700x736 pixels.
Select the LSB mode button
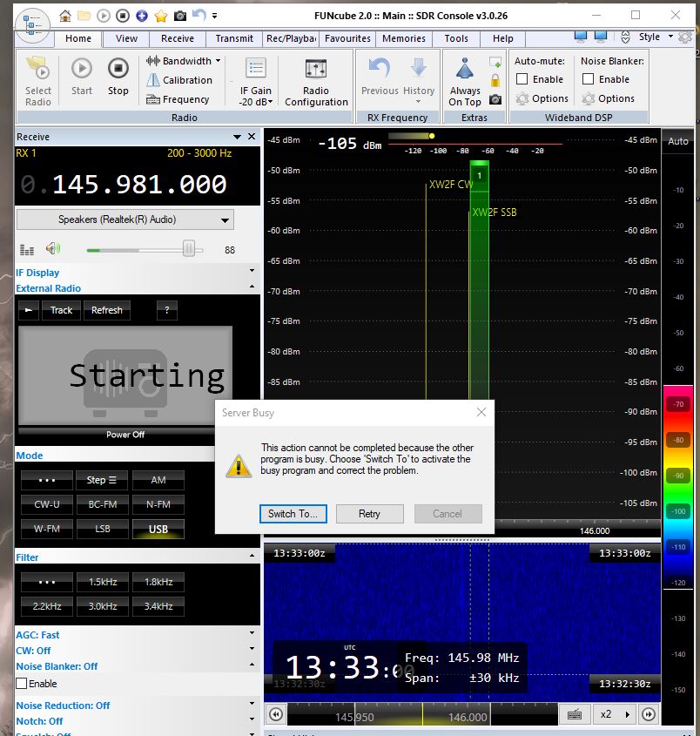(102, 529)
